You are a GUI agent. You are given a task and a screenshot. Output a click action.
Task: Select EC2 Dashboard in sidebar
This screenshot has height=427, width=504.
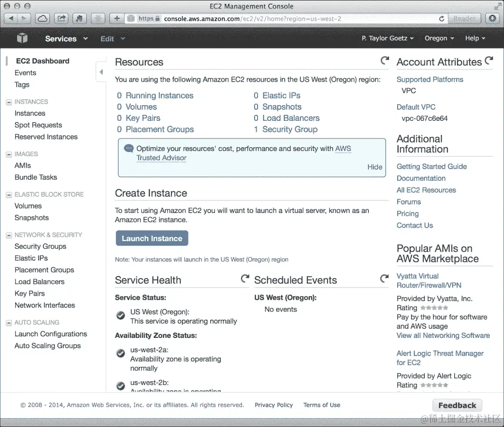point(42,61)
